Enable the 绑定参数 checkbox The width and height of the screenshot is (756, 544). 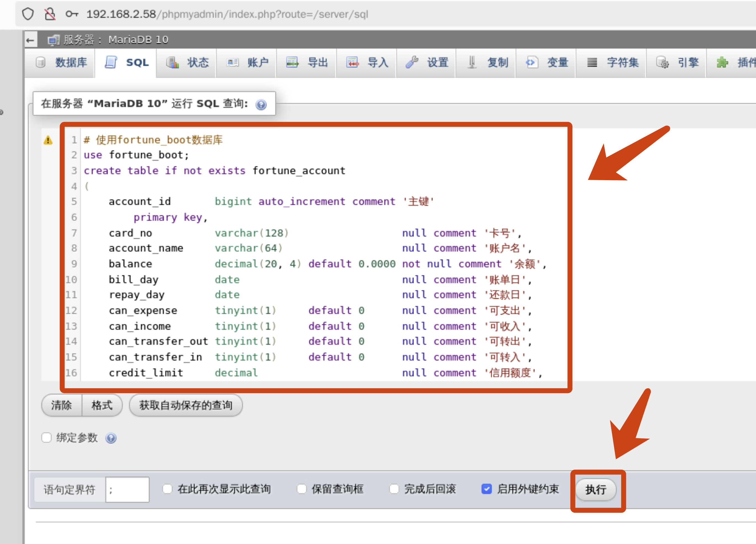(x=47, y=438)
